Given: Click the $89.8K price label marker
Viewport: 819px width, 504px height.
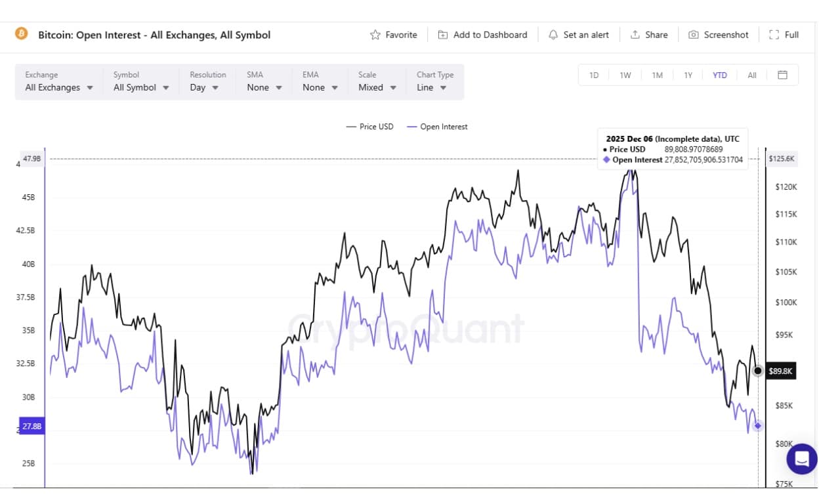Looking at the screenshot, I should point(780,371).
